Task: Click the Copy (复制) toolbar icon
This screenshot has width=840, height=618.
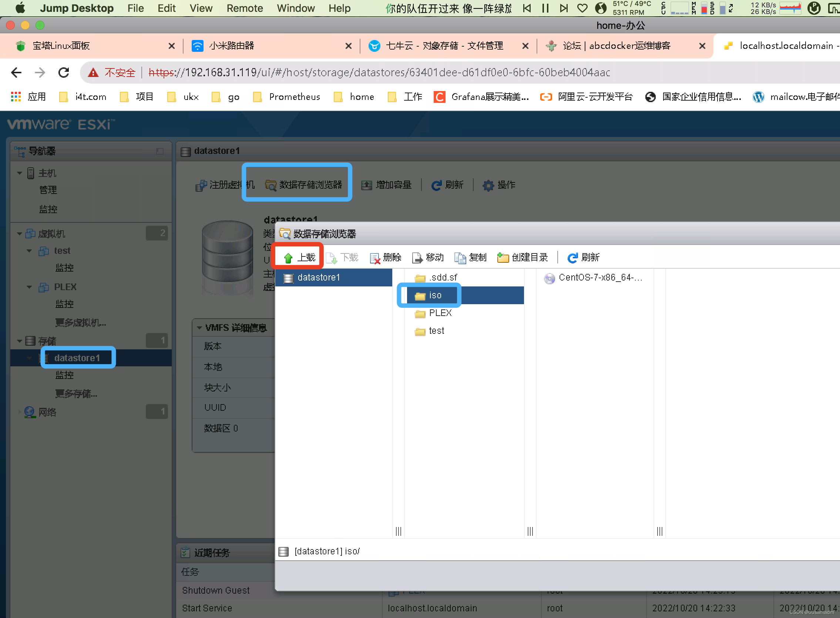Action: click(x=460, y=258)
